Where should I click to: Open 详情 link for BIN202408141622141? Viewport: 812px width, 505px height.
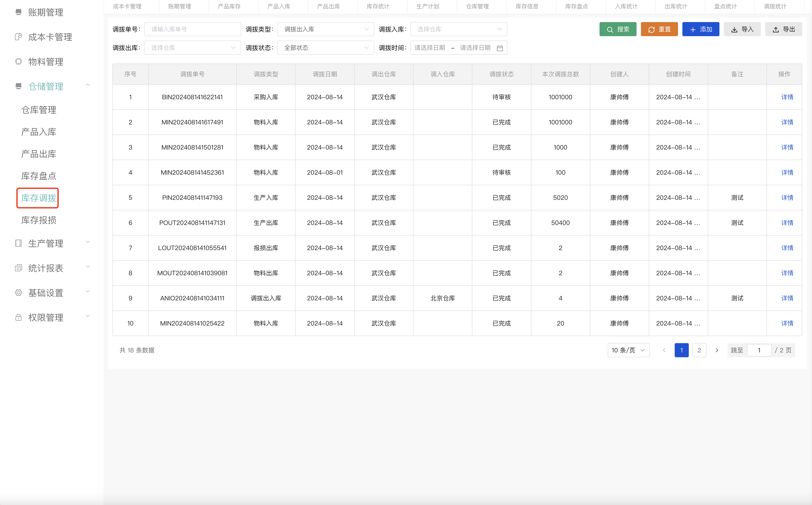coord(787,97)
